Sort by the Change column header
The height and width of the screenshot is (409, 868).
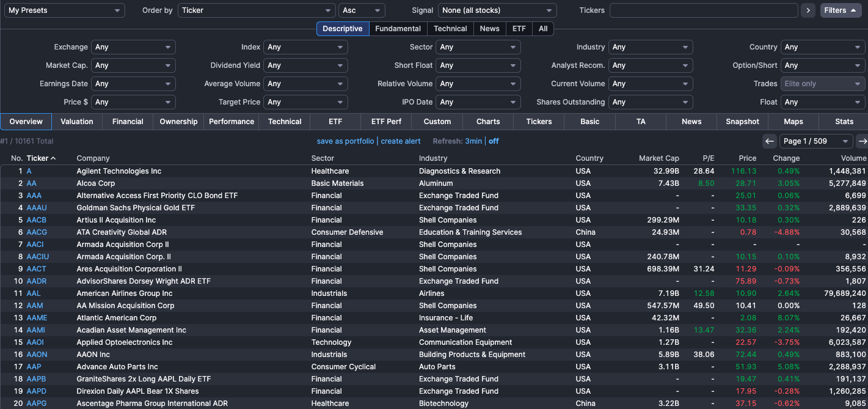tap(786, 158)
